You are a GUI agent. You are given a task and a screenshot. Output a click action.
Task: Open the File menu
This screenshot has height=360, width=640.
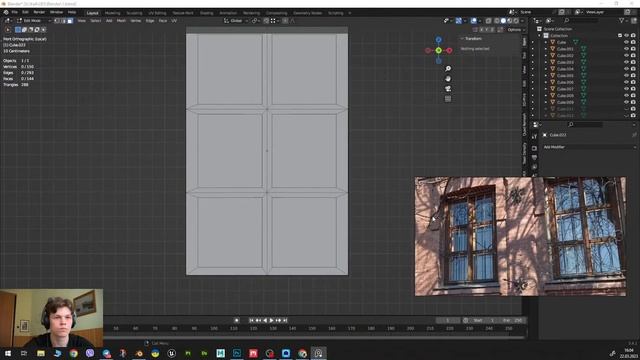point(14,13)
